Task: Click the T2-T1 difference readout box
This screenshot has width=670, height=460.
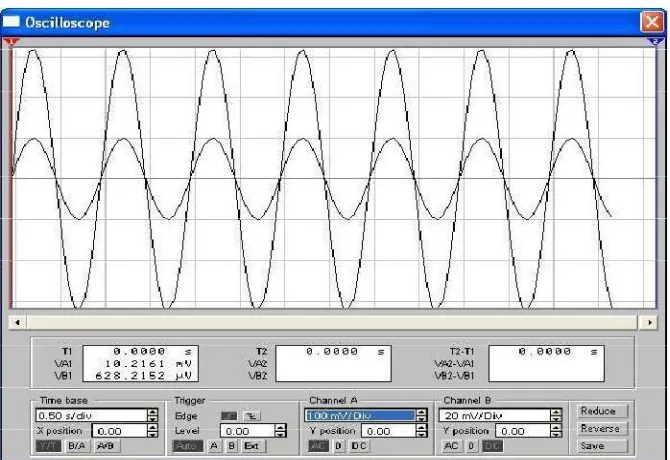Action: pyautogui.click(x=547, y=363)
